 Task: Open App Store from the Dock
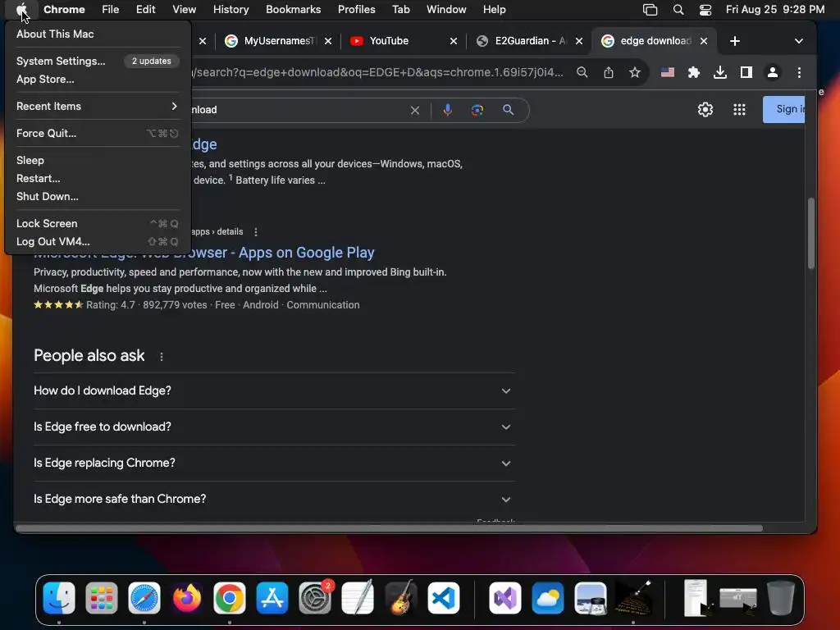(272, 598)
